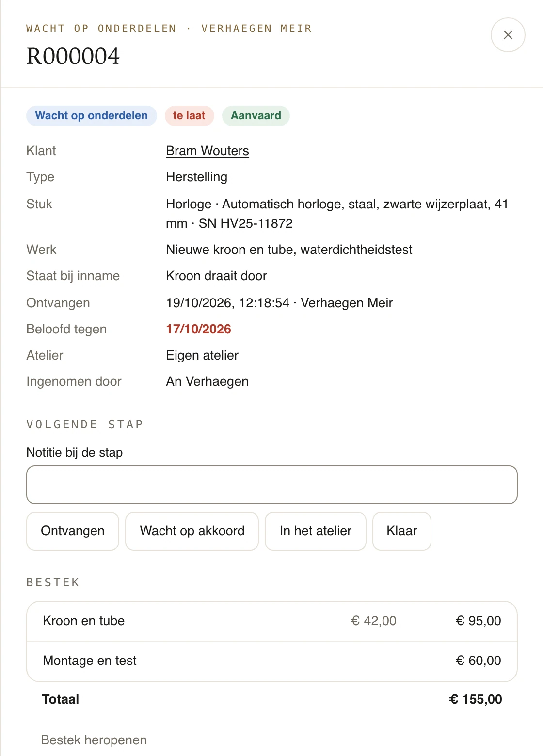Click Bestek heropenen

(94, 740)
